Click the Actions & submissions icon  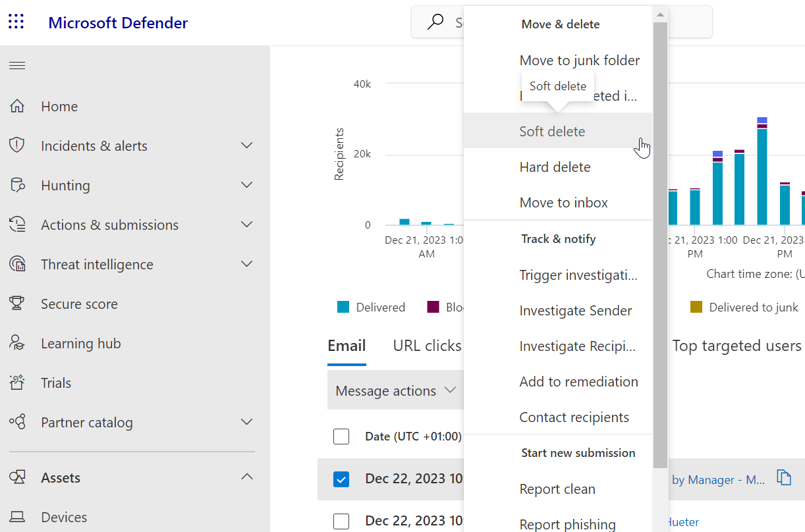pos(17,225)
